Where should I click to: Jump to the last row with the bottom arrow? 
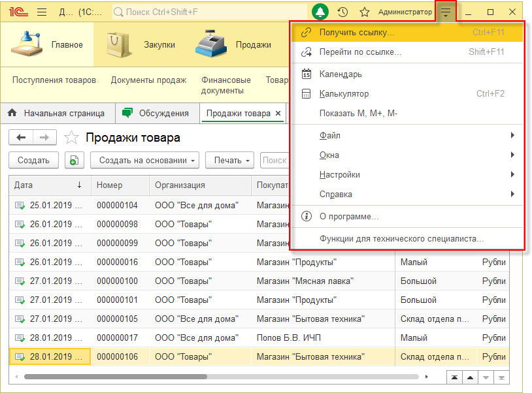click(x=502, y=377)
